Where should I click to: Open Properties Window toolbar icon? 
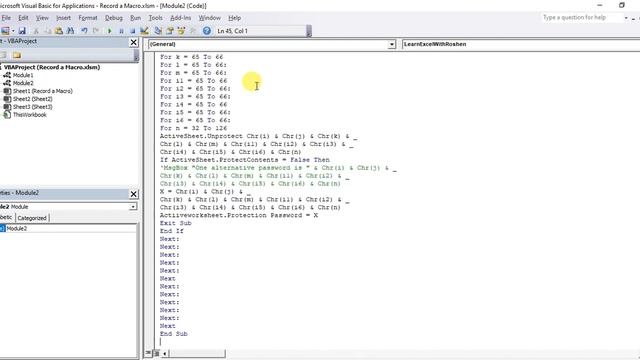(x=170, y=31)
